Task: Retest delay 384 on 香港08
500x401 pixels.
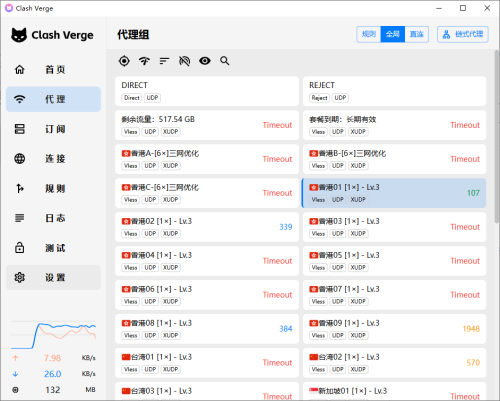Action: [x=286, y=329]
